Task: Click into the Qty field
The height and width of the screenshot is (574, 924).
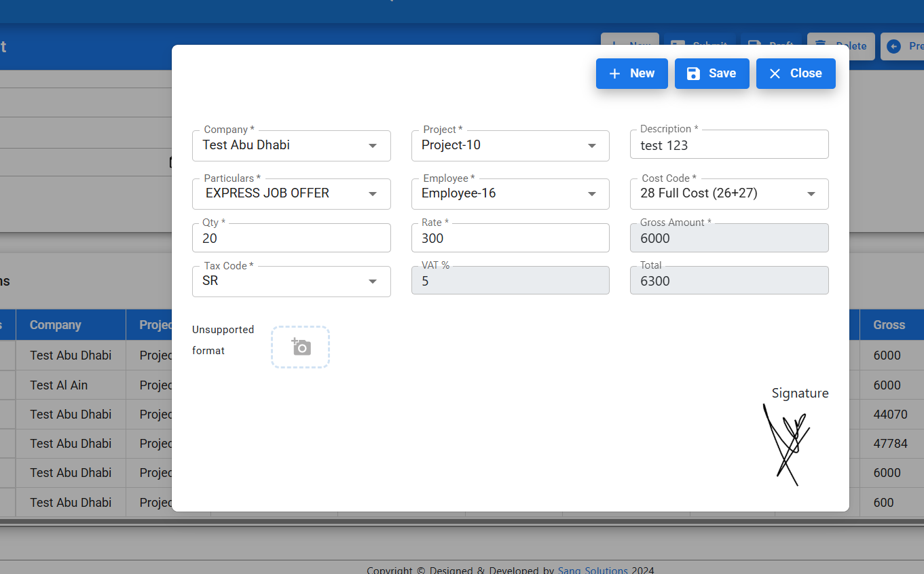Action: coord(291,238)
